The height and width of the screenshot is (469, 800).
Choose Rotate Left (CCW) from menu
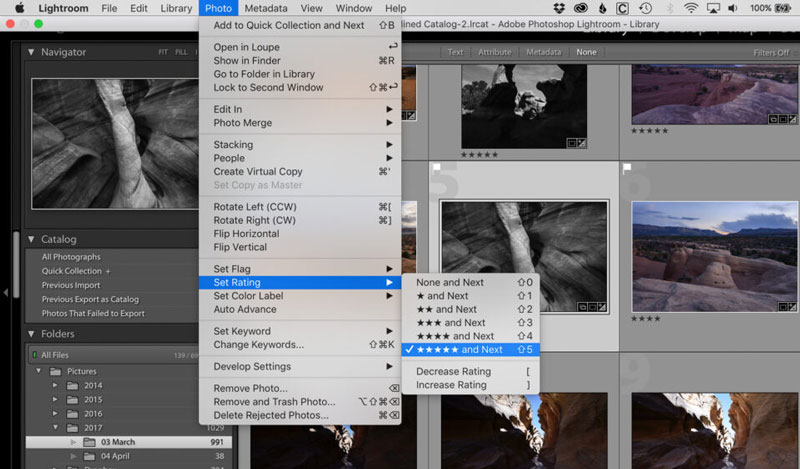coord(254,207)
